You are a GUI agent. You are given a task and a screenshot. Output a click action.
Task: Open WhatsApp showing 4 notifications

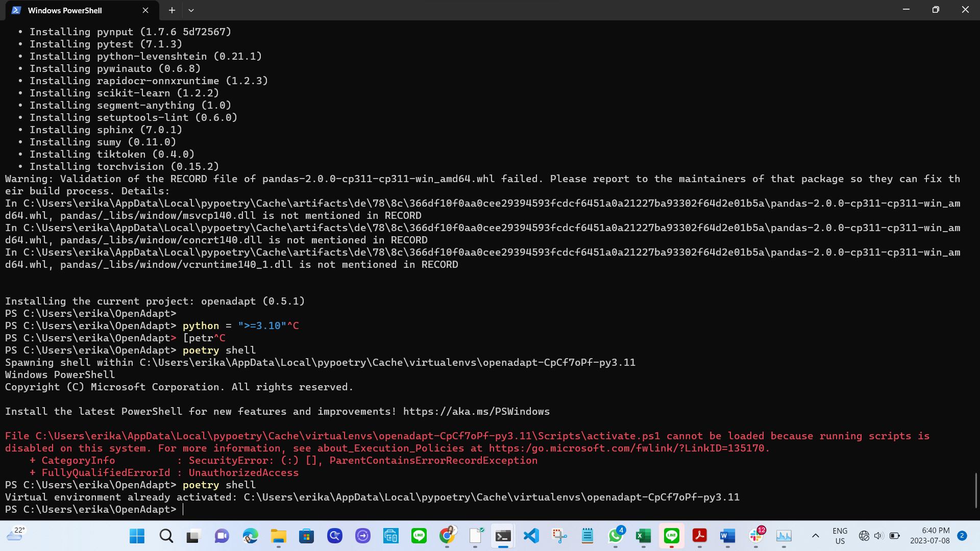pyautogui.click(x=615, y=536)
